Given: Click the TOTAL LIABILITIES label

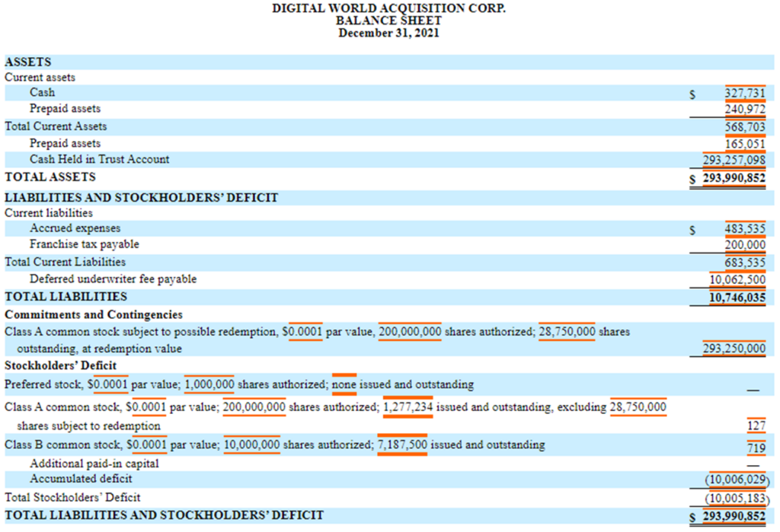Looking at the screenshot, I should [66, 297].
